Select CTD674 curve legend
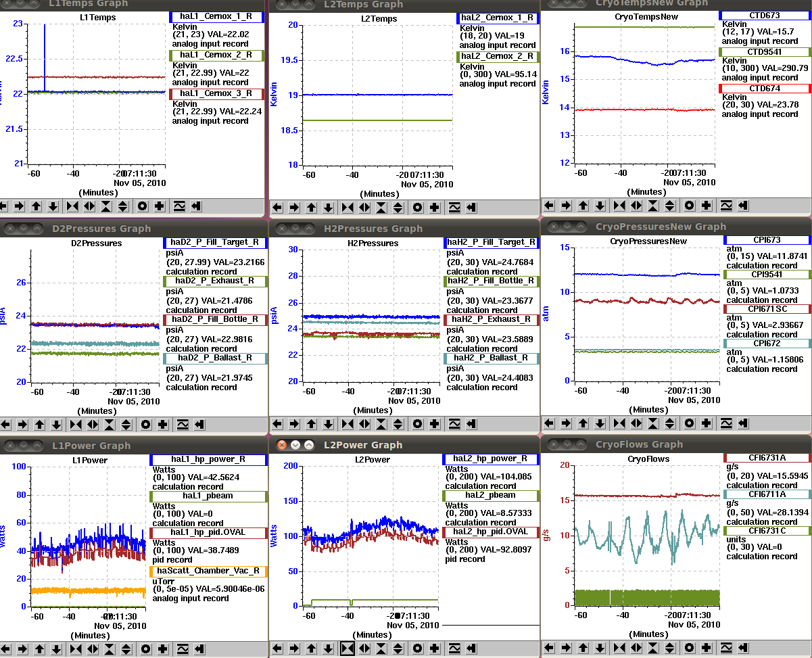 coord(765,89)
